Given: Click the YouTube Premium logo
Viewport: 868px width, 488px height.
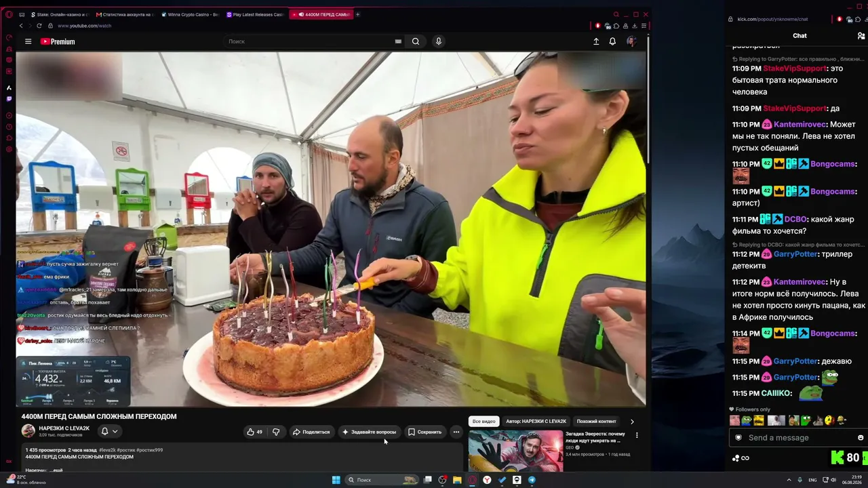Looking at the screenshot, I should pyautogui.click(x=58, y=41).
